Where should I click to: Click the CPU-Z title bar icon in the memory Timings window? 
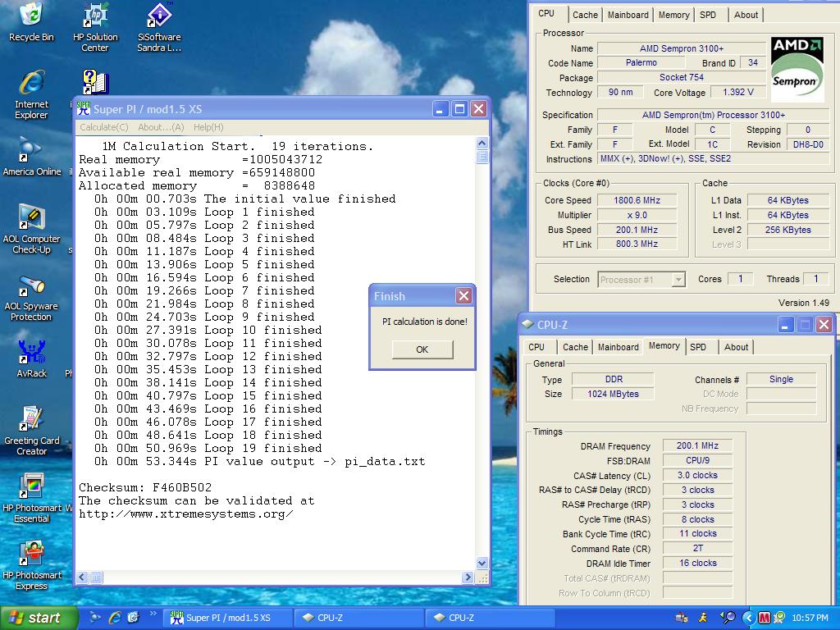tap(527, 324)
